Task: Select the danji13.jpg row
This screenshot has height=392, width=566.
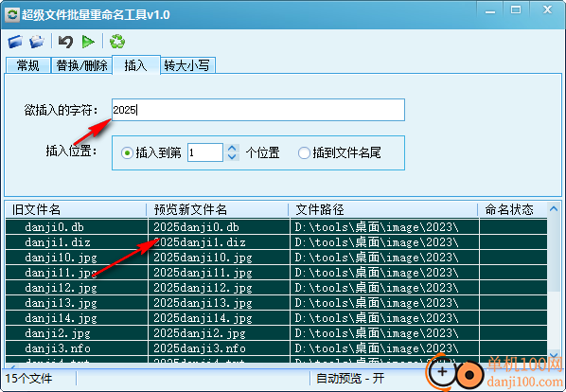Action: (276, 303)
